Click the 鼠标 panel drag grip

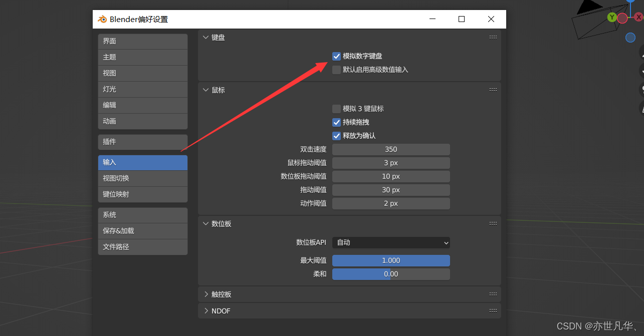pos(493,90)
